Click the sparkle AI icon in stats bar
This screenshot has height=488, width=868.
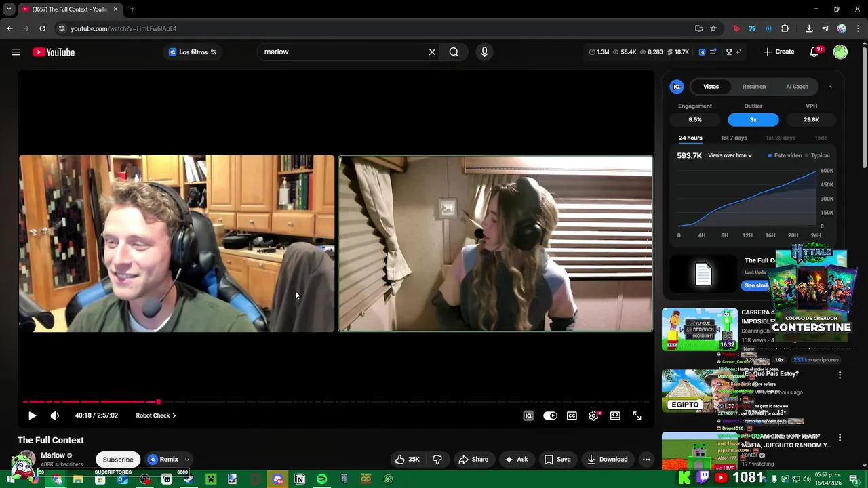click(x=738, y=52)
